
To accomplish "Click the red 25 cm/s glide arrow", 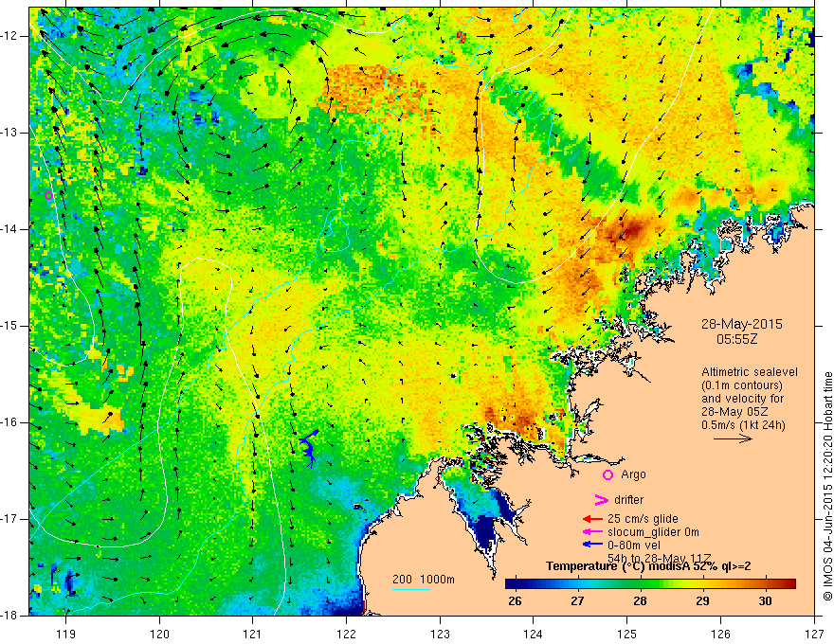I will pyautogui.click(x=592, y=519).
